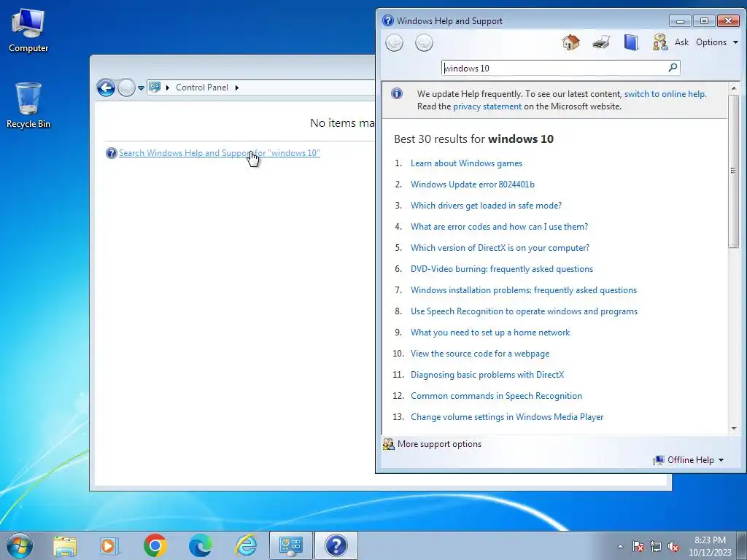Open 'switch to online help' link

coord(665,94)
